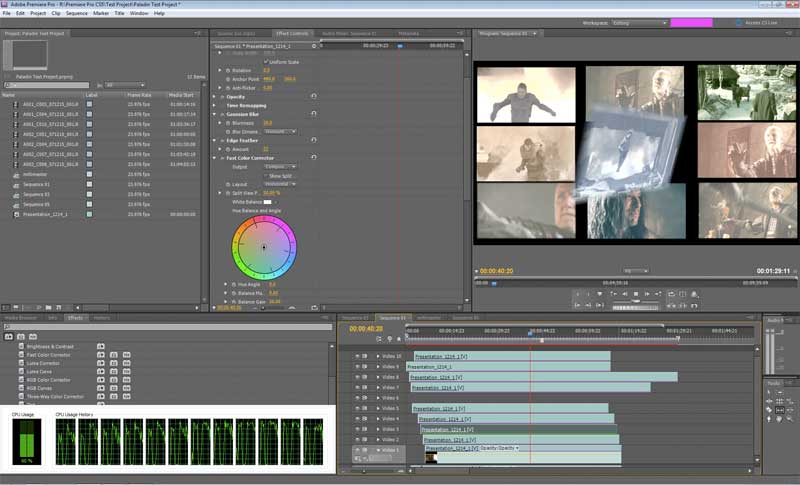Toggle the Blurriness stopwatch animation icon
800x485 pixels.
228,123
